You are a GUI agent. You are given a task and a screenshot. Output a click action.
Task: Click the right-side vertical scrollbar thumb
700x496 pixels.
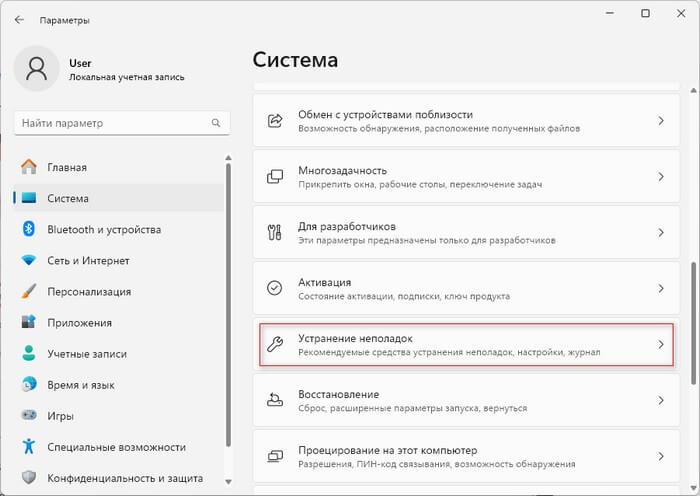pos(694,320)
